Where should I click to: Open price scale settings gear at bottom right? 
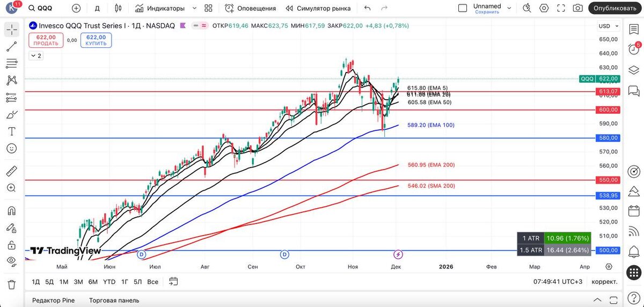click(609, 267)
